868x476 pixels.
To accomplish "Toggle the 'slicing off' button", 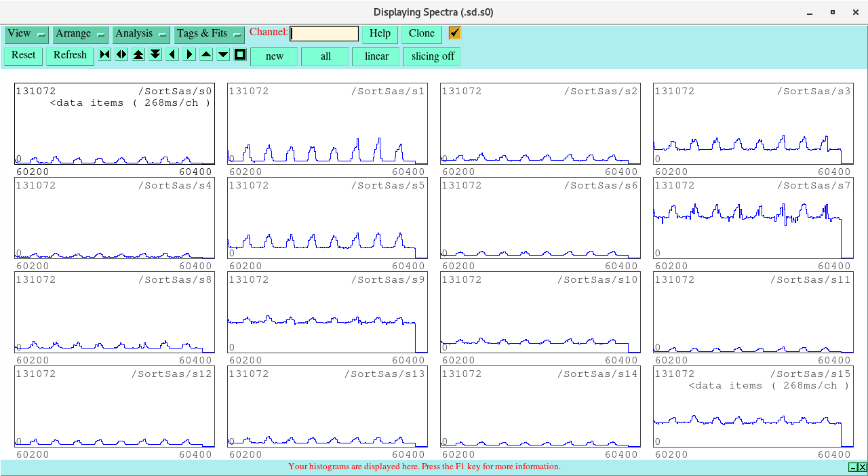I will click(432, 56).
